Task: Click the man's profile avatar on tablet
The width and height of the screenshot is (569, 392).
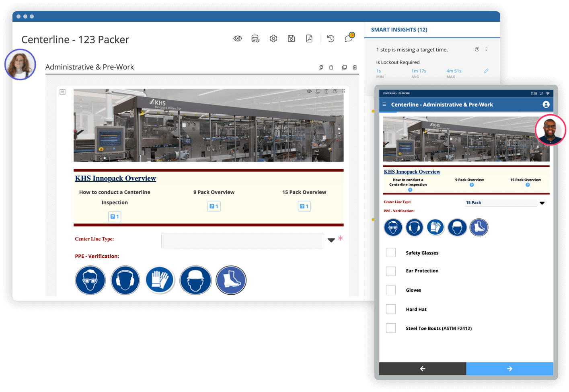Action: (551, 130)
